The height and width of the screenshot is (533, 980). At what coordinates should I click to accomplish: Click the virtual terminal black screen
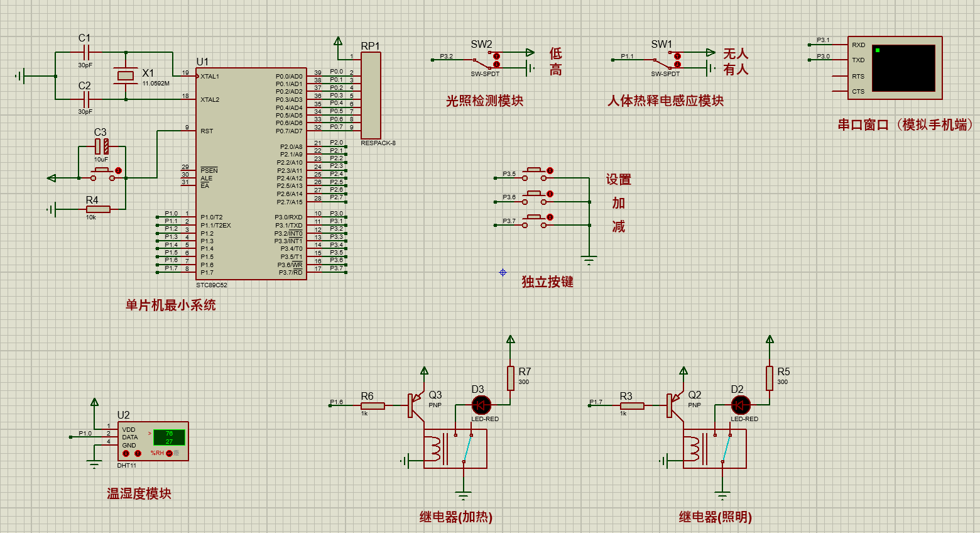[x=904, y=68]
